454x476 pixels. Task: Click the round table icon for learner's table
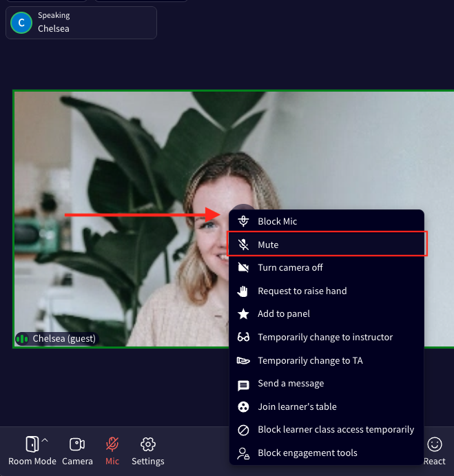click(x=243, y=407)
